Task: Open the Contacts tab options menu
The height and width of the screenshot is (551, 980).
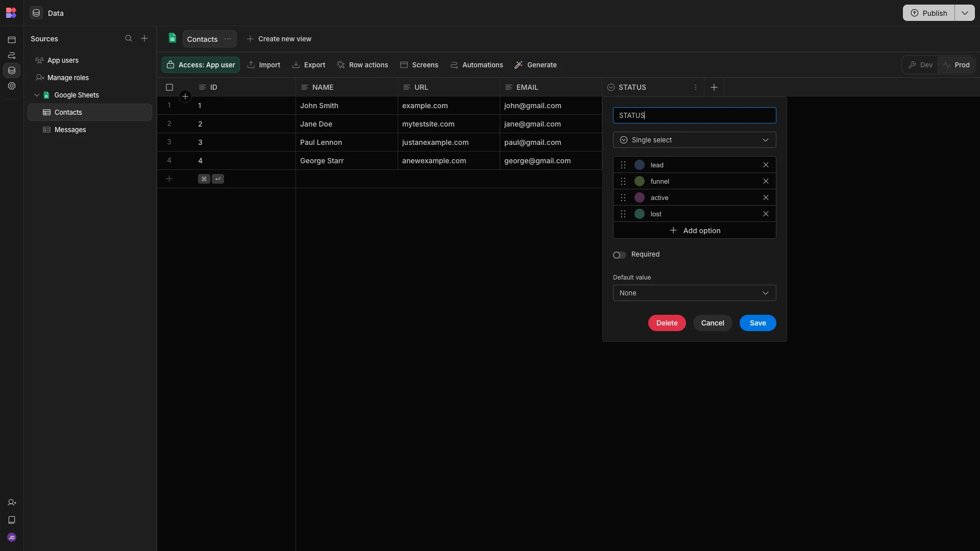Action: tap(228, 39)
